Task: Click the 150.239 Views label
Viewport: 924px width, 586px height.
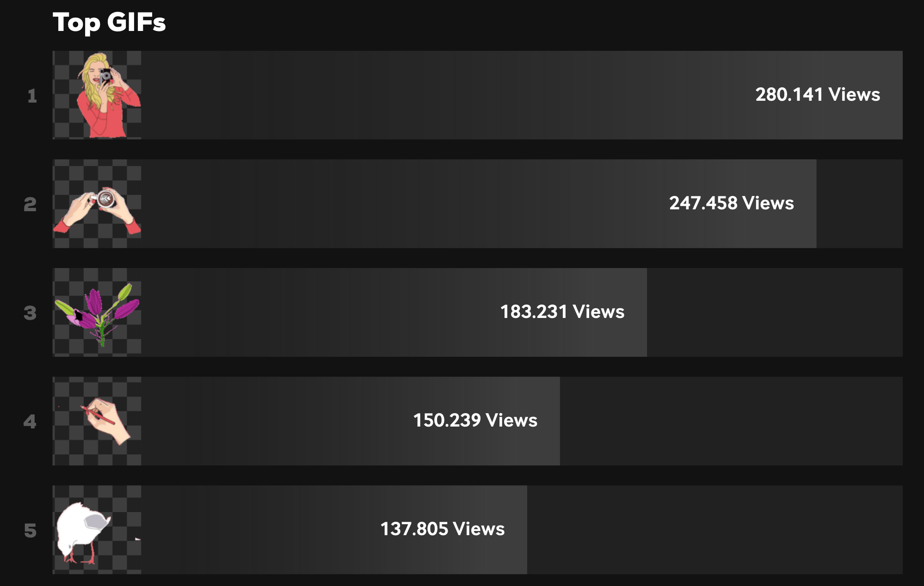Action: pyautogui.click(x=475, y=421)
